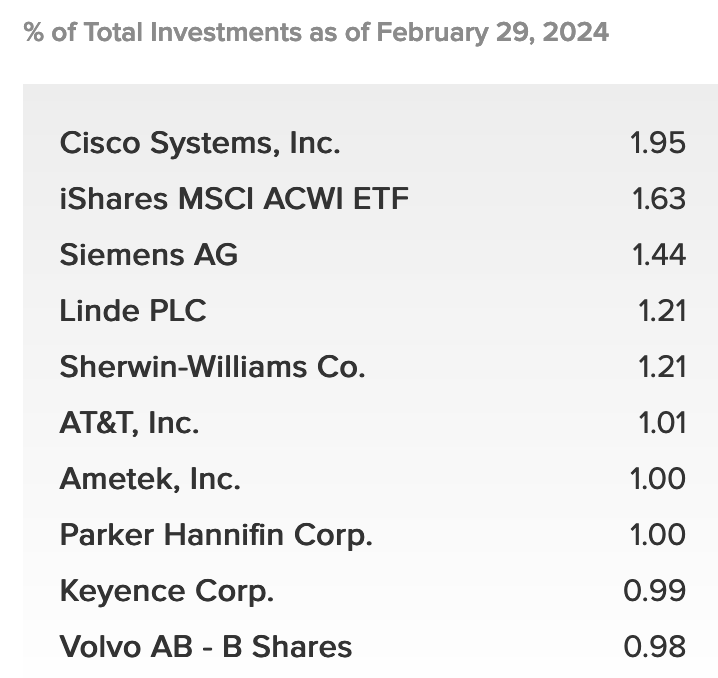The width and height of the screenshot is (718, 678).
Task: Select the Keyence Corp. holding
Action: [167, 591]
